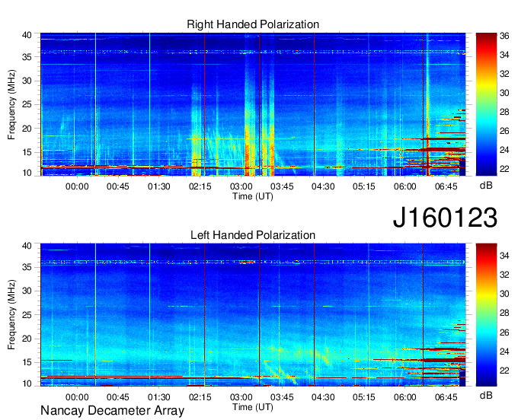
Task: Click the dB unit label under upper color bar
Action: click(486, 186)
